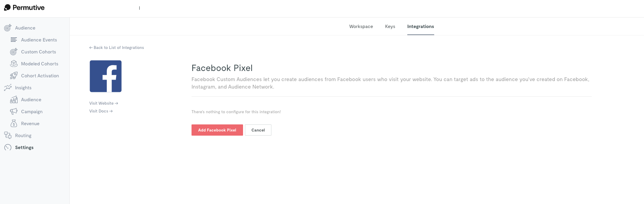Viewport: 644px width, 204px height.
Task: Go back to List of Integrations
Action: tap(116, 47)
